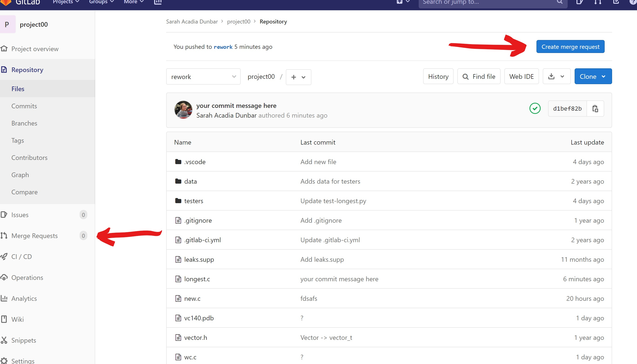
Task: Open the rework branch link
Action: 223,47
